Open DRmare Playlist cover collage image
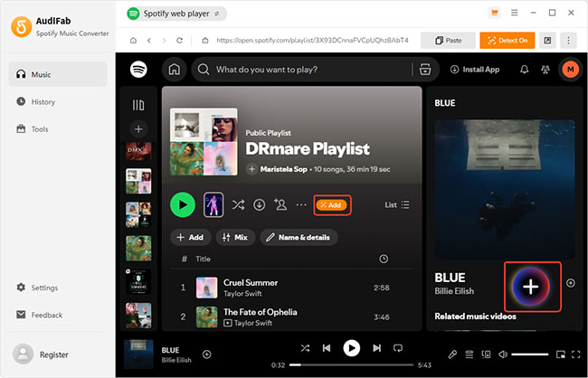The height and width of the screenshot is (378, 588). [204, 142]
